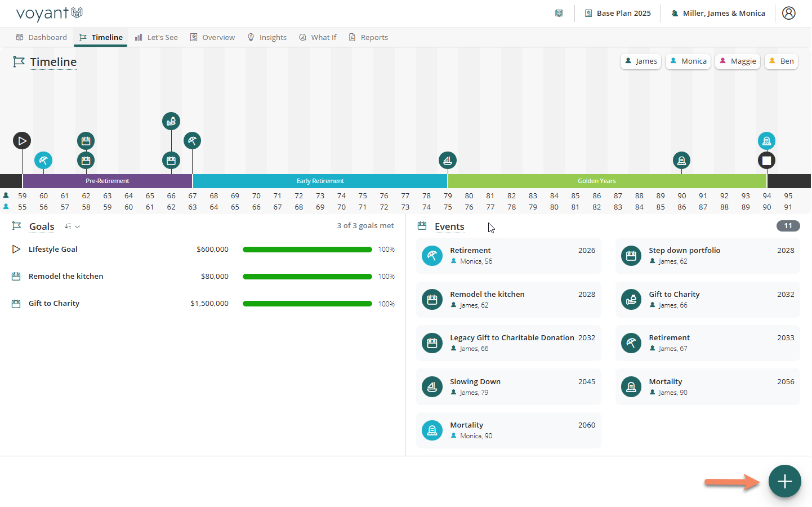Viewport: 812px width, 507px height.
Task: Select Slowing Down sailboat marker on timeline
Action: [447, 161]
